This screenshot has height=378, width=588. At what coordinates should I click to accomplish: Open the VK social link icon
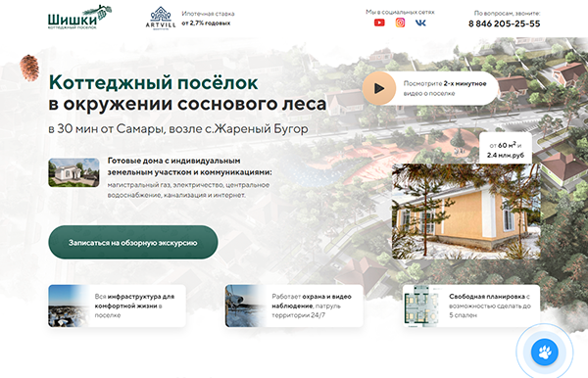420,23
